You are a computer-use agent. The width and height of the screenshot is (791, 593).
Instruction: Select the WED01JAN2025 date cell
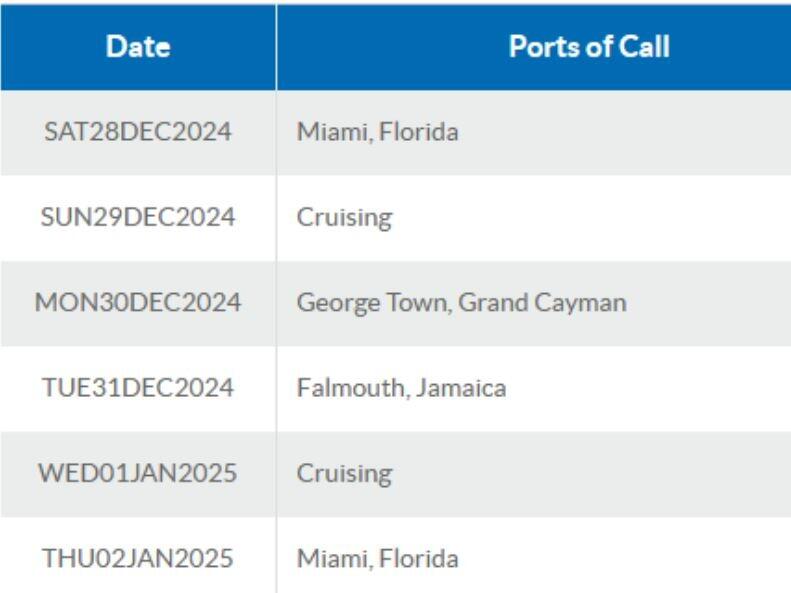click(138, 474)
